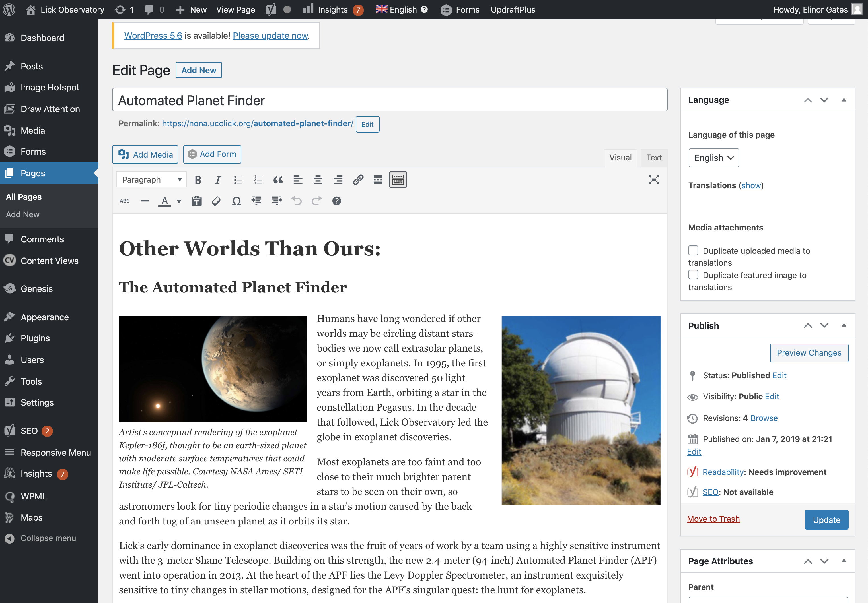
Task: Move Page Attributes panel down
Action: coord(824,561)
